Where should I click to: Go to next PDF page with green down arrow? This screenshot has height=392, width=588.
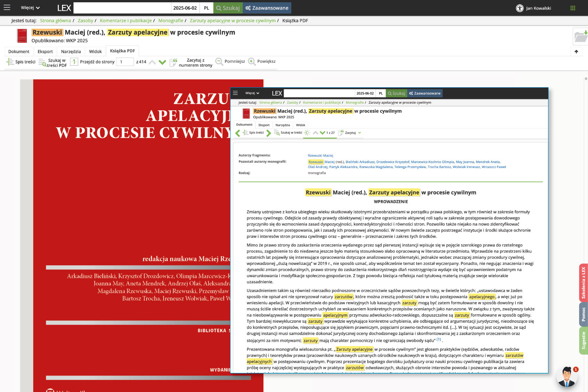(x=162, y=62)
